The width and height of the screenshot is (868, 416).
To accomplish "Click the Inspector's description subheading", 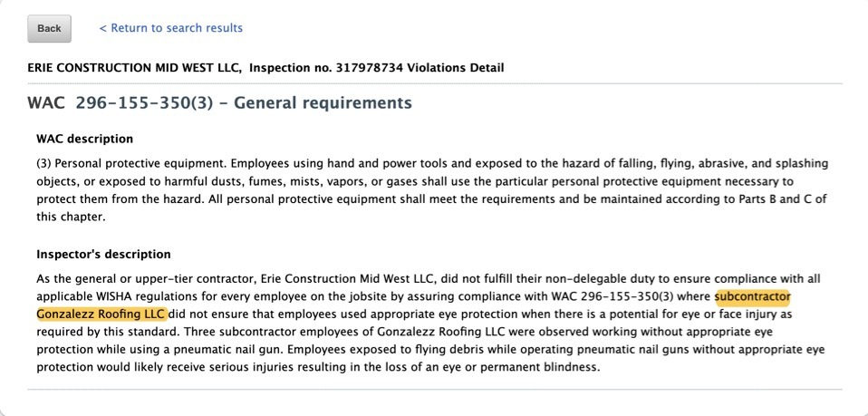I will (x=103, y=254).
